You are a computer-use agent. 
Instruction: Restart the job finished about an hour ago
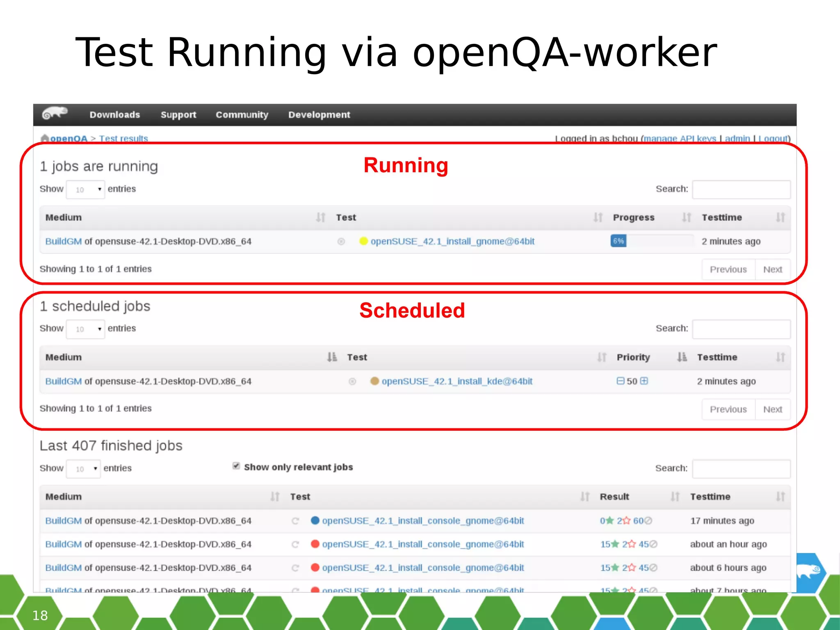[x=295, y=544]
